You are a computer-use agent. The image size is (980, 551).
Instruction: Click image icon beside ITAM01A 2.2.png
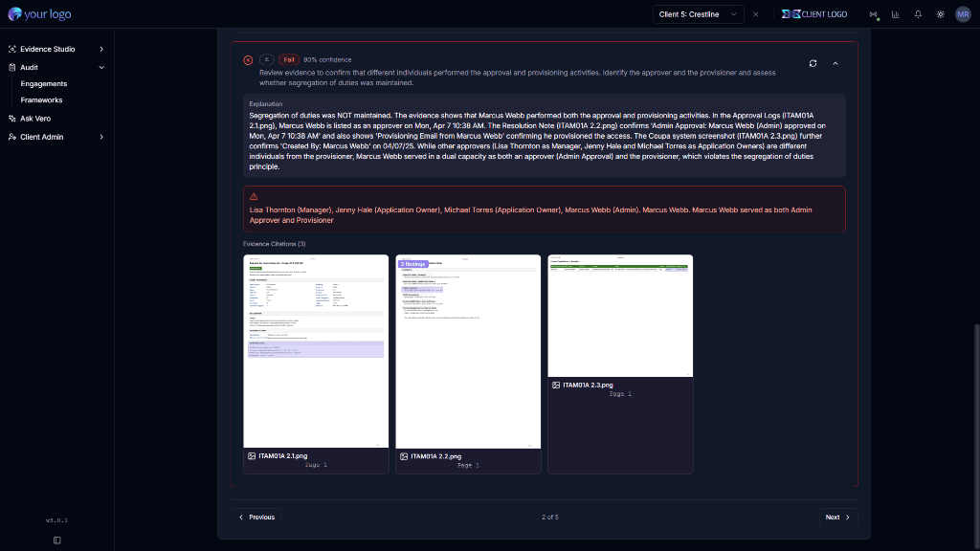click(x=404, y=456)
